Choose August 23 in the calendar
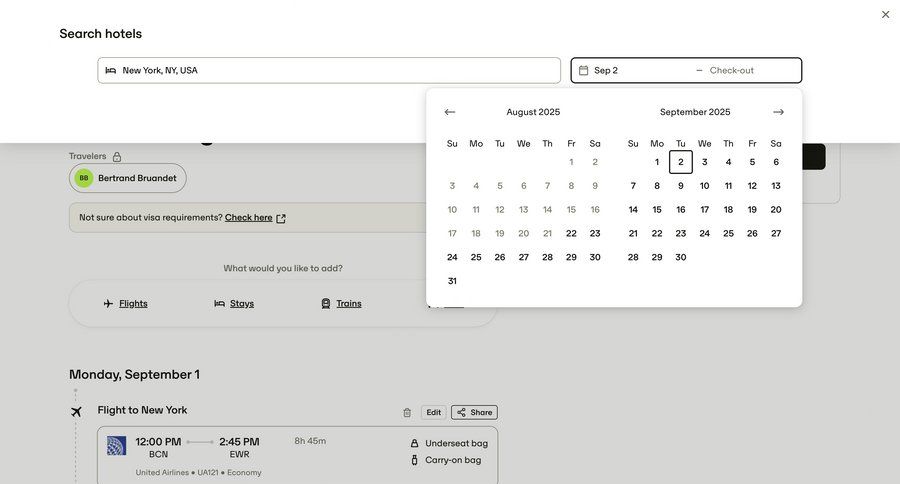The image size is (900, 484). (595, 234)
